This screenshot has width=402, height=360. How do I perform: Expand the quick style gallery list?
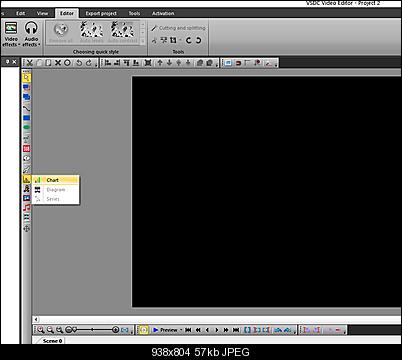(x=143, y=41)
